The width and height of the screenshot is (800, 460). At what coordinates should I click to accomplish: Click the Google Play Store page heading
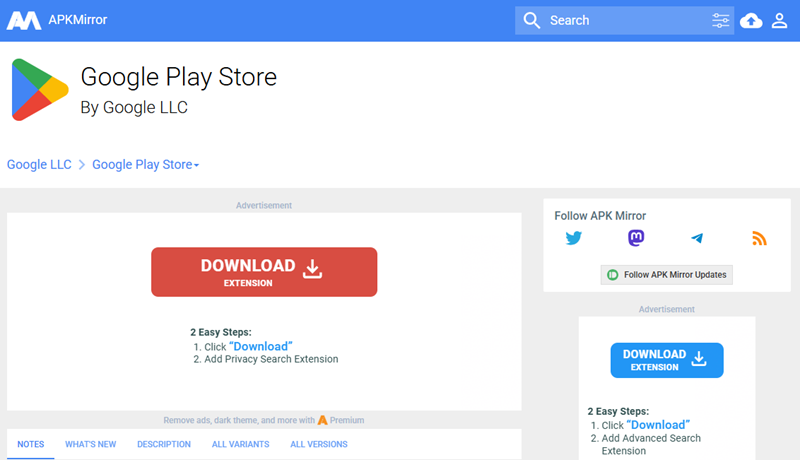[x=179, y=77]
